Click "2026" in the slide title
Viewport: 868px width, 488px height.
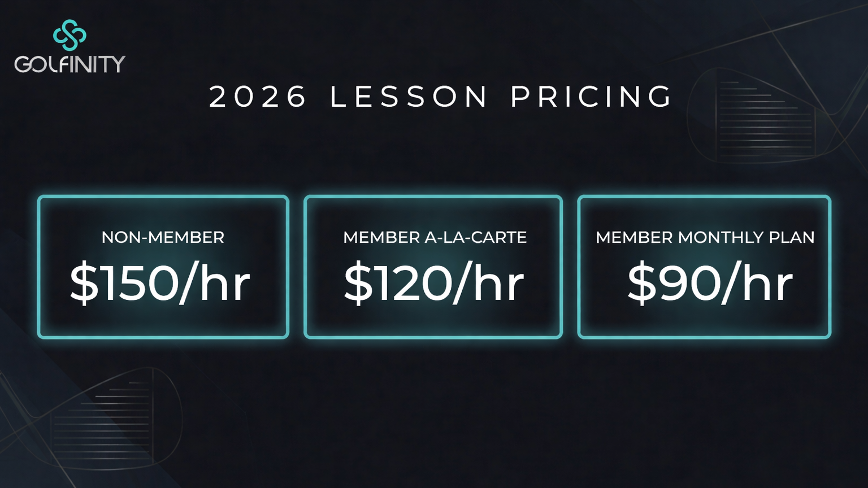(258, 97)
